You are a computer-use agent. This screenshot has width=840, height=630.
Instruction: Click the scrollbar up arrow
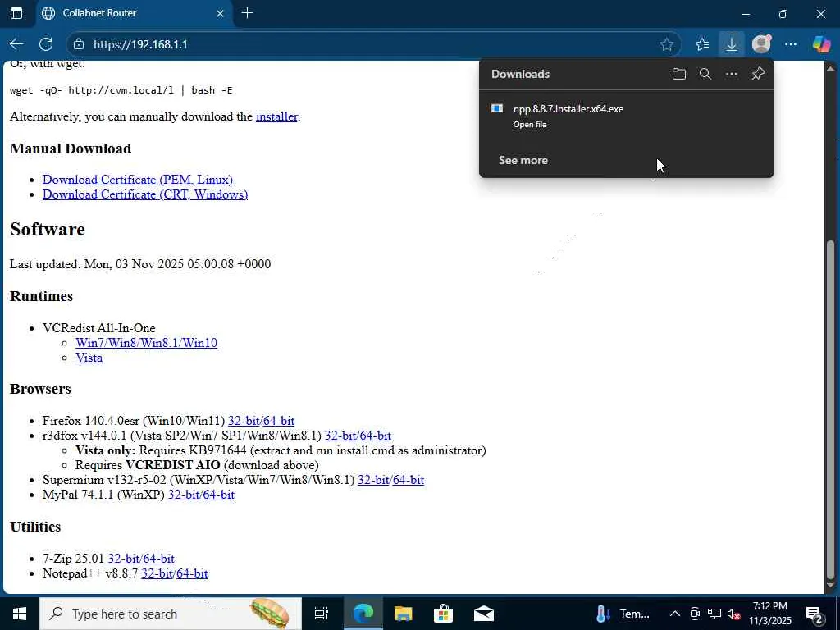pos(832,68)
